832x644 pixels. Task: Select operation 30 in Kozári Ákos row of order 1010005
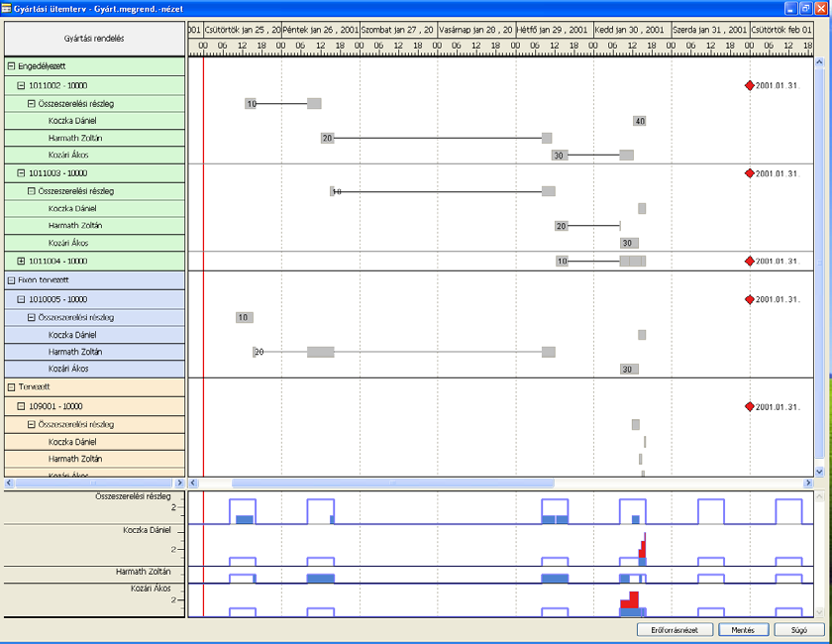coord(629,369)
